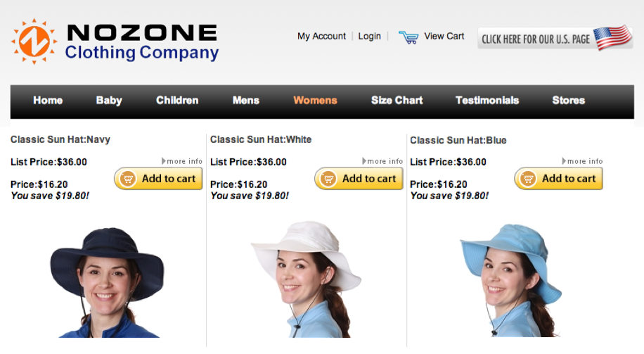644x354 pixels.
Task: Open the Baby category in navigation
Action: [109, 101]
